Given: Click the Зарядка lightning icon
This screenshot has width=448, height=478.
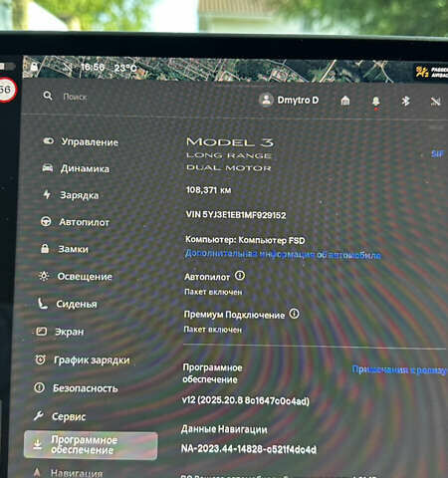Looking at the screenshot, I should coord(47,194).
